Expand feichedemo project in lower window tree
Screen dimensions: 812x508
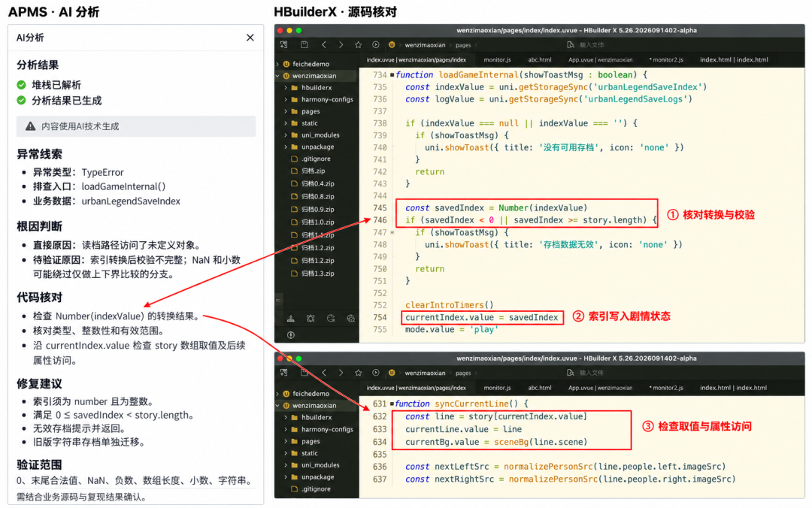coord(278,394)
